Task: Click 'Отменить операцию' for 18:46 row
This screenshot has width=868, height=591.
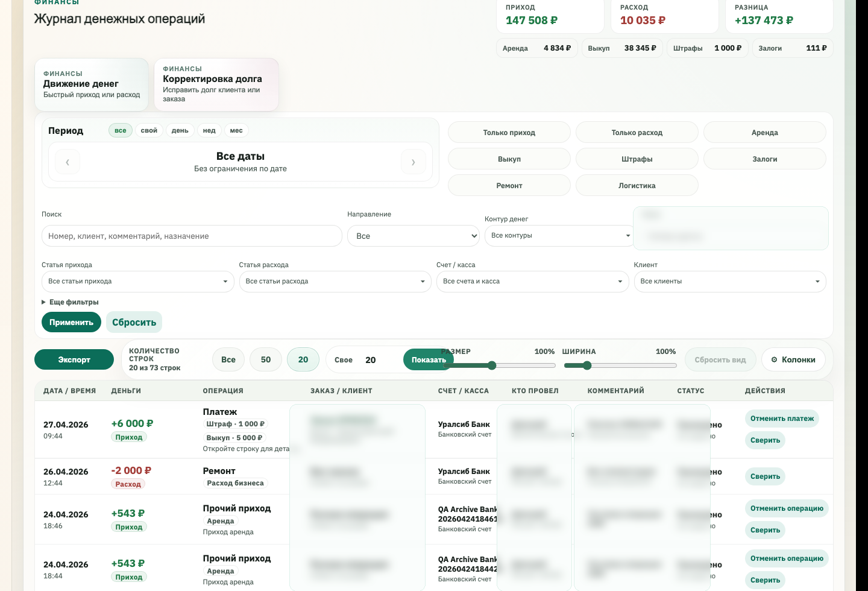Action: tap(787, 508)
